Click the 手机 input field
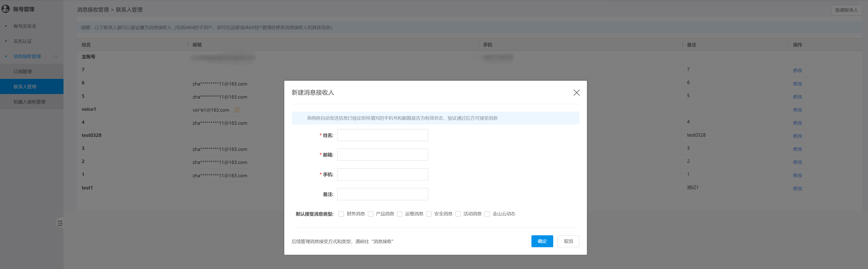This screenshot has height=269, width=868. (382, 174)
